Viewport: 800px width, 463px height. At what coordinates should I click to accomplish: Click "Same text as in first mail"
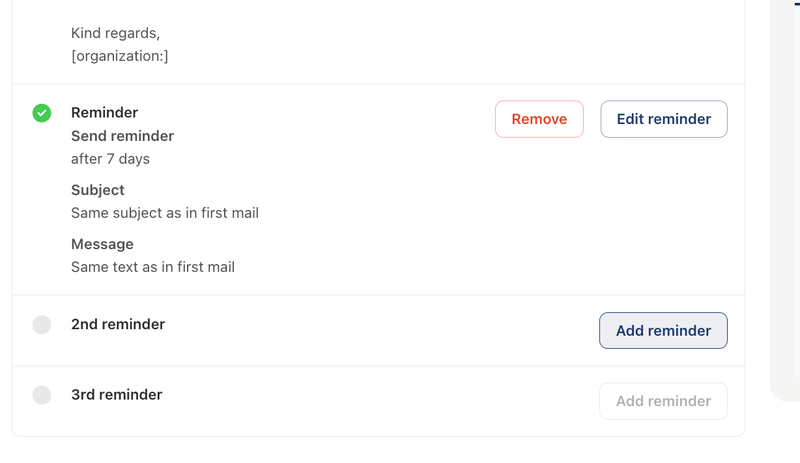pos(153,267)
